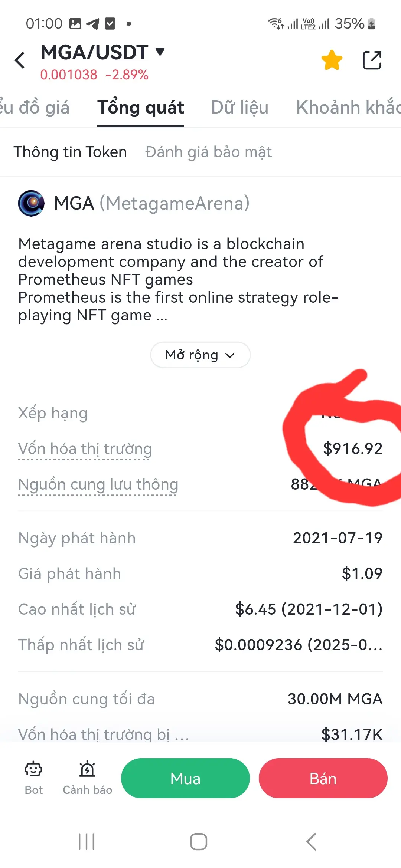Image resolution: width=401 pixels, height=868 pixels.
Task: Tap the Android system back chevron
Action: tap(311, 842)
